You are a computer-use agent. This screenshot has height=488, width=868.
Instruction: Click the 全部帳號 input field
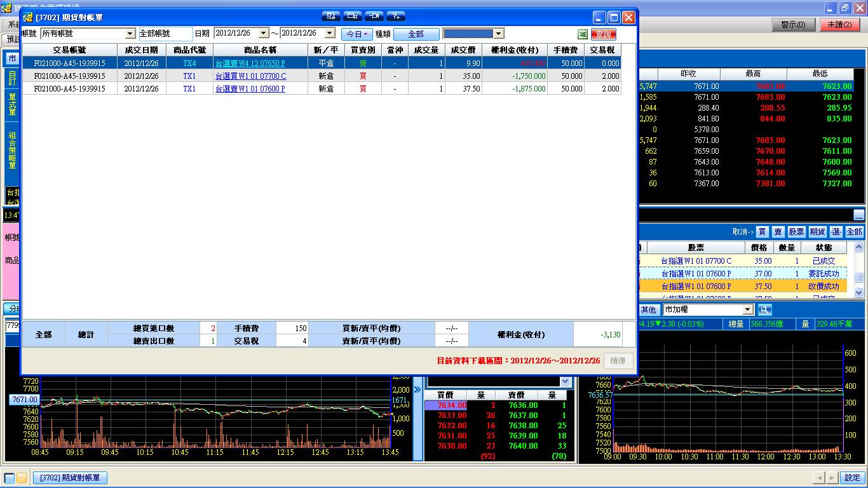point(165,34)
